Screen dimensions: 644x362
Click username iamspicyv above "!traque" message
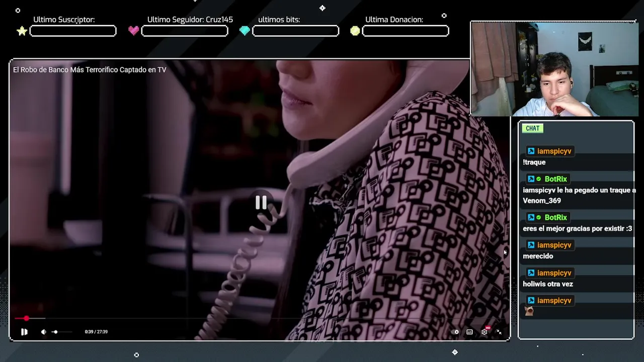tap(554, 151)
